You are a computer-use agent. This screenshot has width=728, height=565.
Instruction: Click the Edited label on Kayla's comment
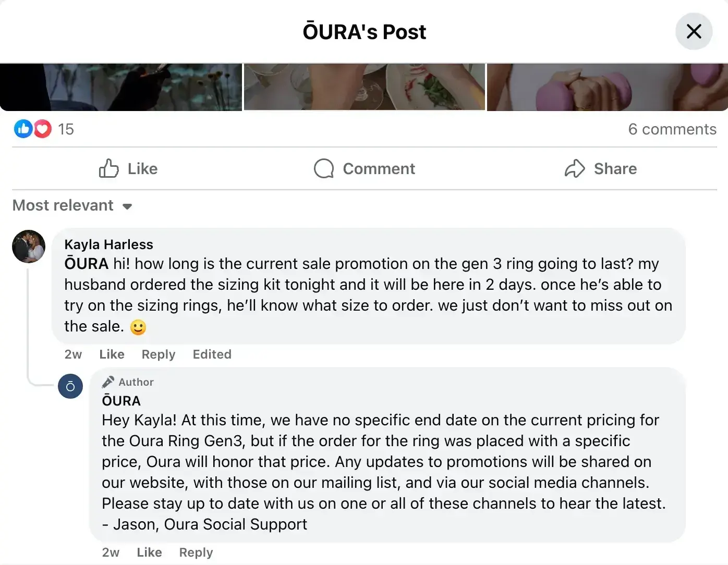coord(212,354)
